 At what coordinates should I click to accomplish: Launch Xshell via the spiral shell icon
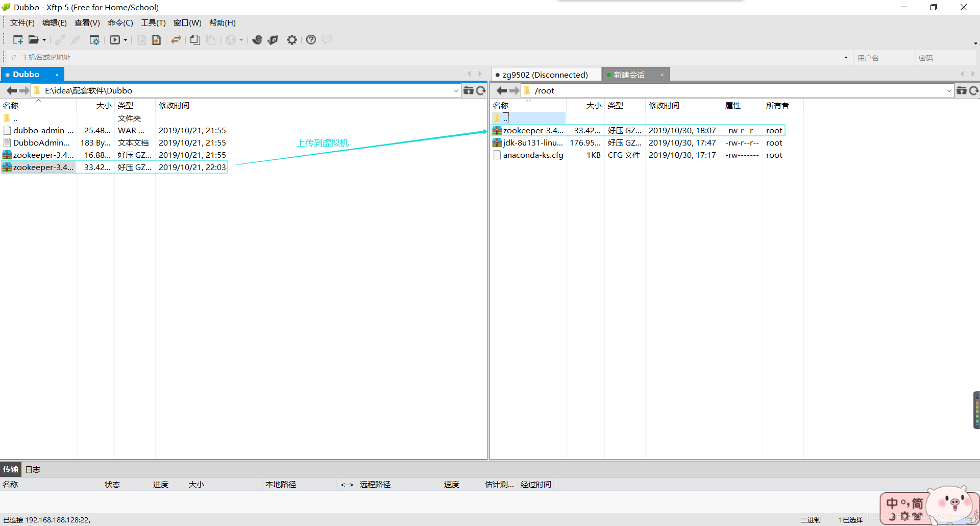[x=257, y=40]
